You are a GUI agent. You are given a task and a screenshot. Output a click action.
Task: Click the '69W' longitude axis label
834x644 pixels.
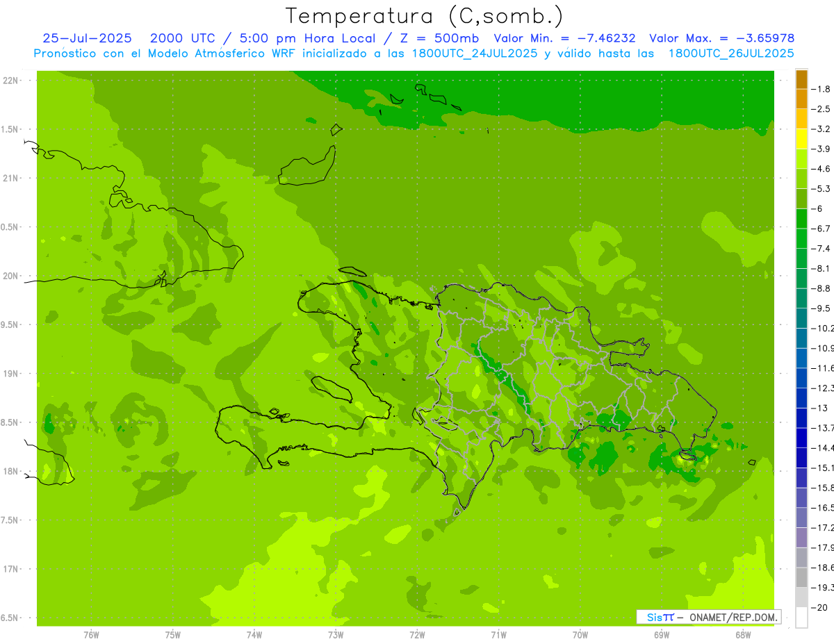pyautogui.click(x=662, y=635)
